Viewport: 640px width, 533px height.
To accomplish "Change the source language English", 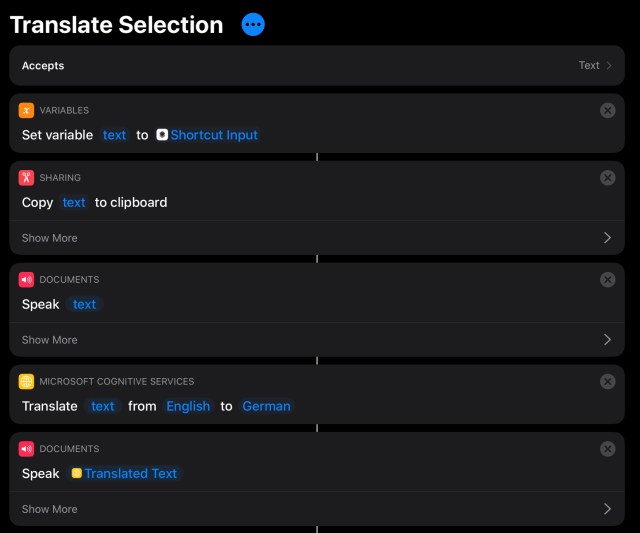I will click(x=188, y=406).
